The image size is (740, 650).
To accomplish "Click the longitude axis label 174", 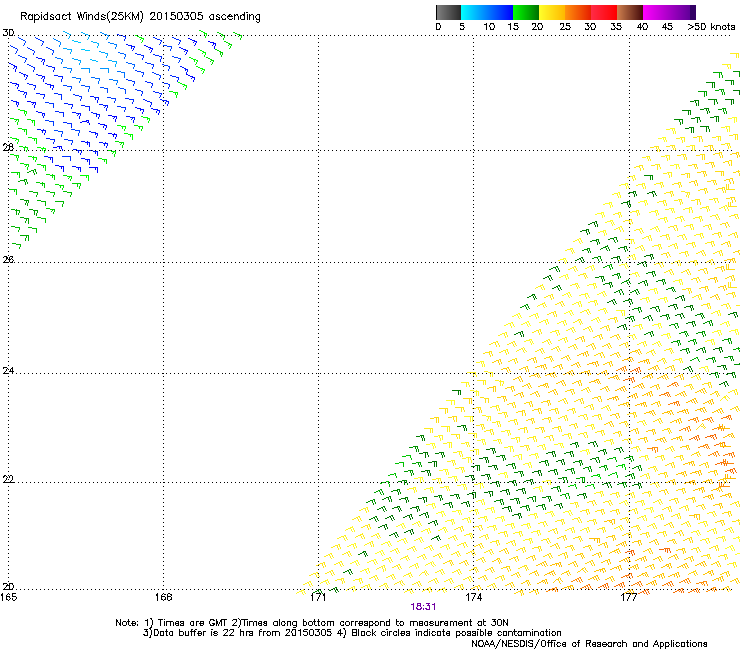I will (x=473, y=597).
